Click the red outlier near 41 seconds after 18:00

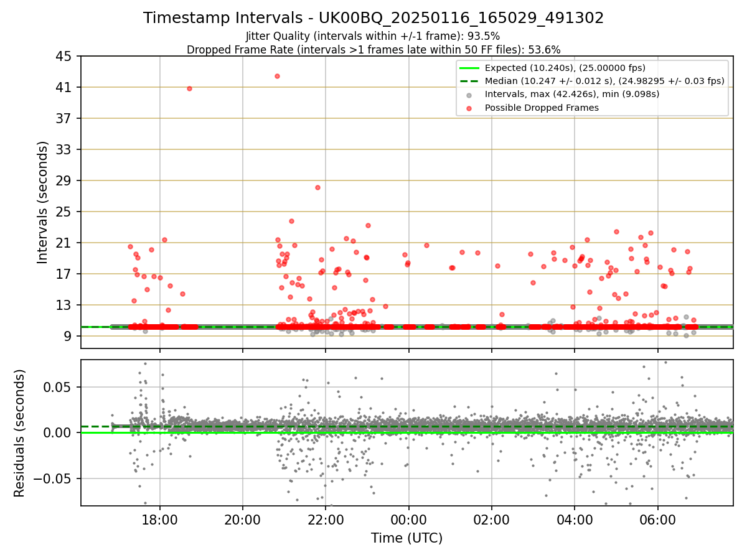189,88
